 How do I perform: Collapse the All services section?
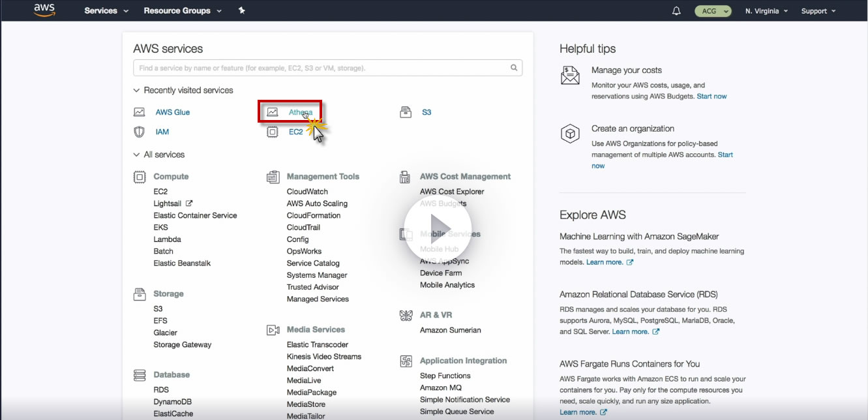click(159, 155)
